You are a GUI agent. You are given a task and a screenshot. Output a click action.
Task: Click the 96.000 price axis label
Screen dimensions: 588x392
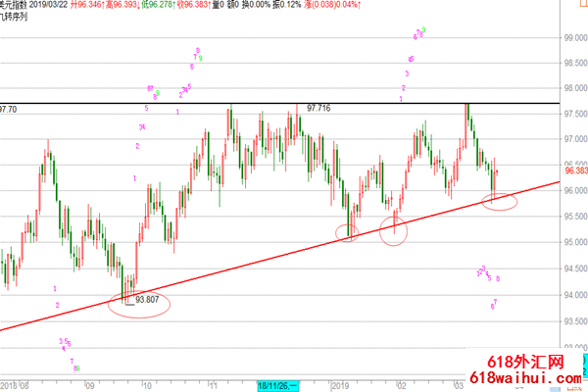tap(575, 190)
